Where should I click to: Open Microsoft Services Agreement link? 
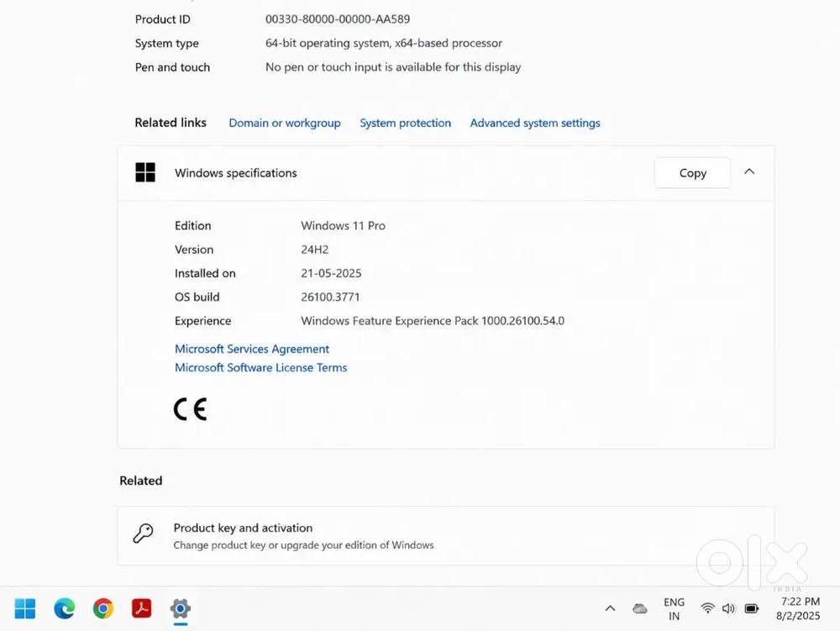click(252, 350)
